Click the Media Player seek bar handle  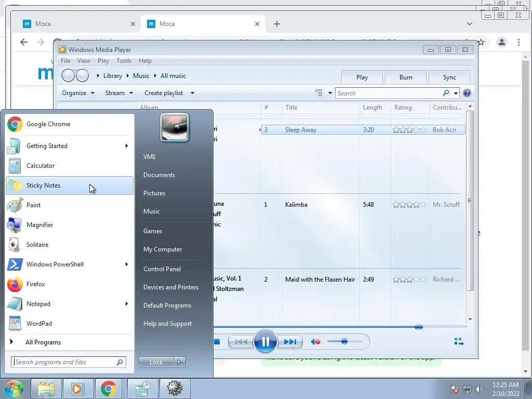419,327
